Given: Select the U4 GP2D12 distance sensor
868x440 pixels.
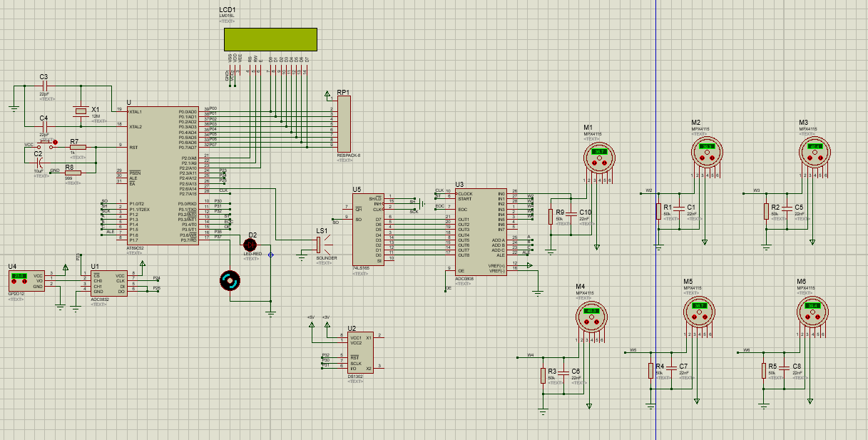Looking at the screenshot, I should point(27,280).
